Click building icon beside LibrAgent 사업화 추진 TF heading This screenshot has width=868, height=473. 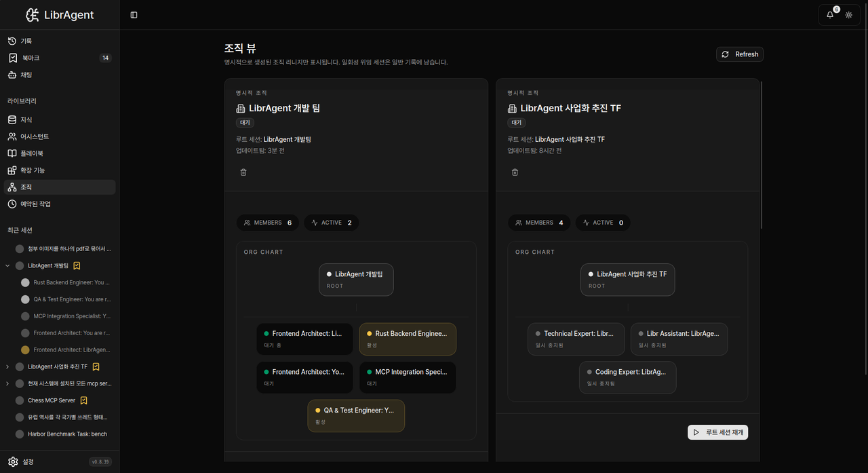coord(512,109)
